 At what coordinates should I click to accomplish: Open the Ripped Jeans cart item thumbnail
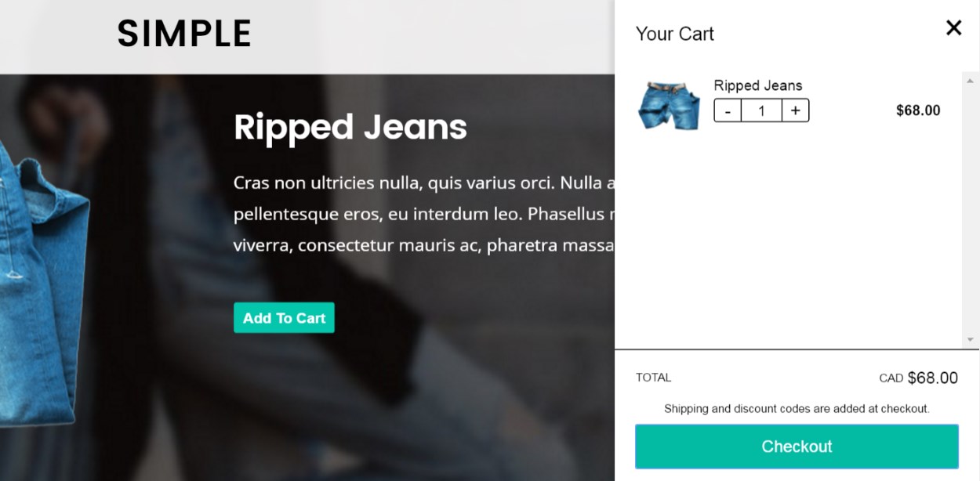[x=669, y=105]
